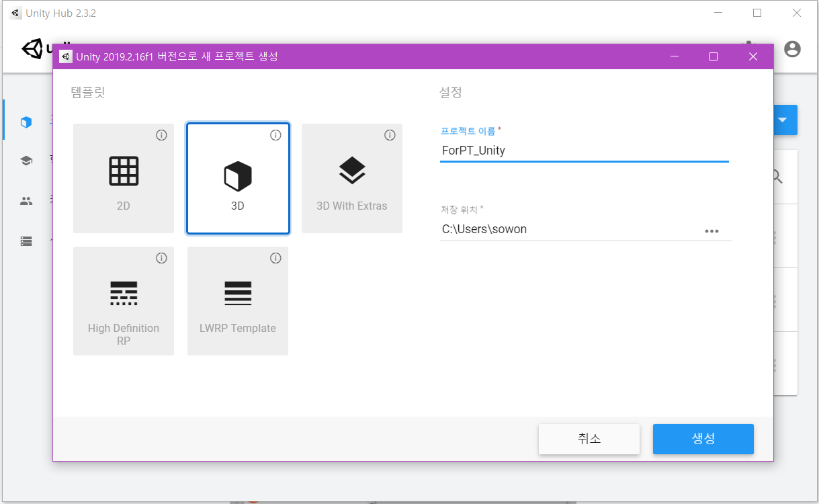The height and width of the screenshot is (504, 819).
Task: Maximize the Unity Hub 2.3.2 window
Action: pos(757,13)
